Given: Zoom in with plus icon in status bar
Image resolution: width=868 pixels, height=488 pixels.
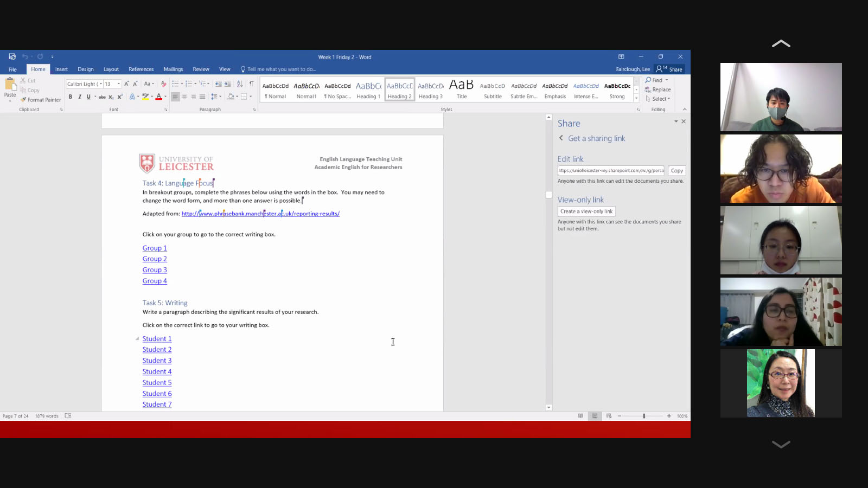Looking at the screenshot, I should (x=669, y=416).
